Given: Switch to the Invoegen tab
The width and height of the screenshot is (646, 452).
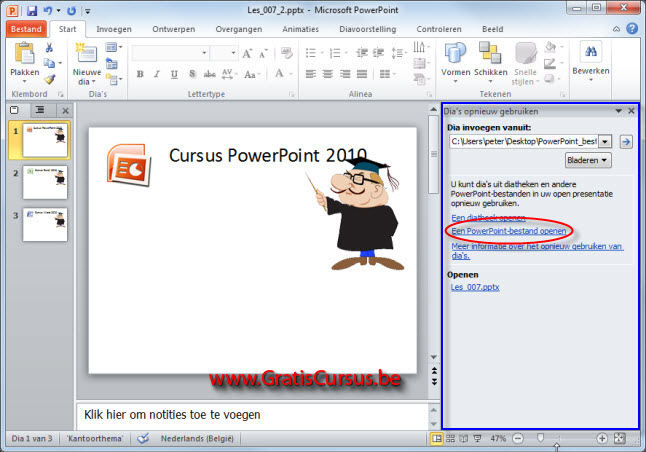Looking at the screenshot, I should click(x=114, y=29).
